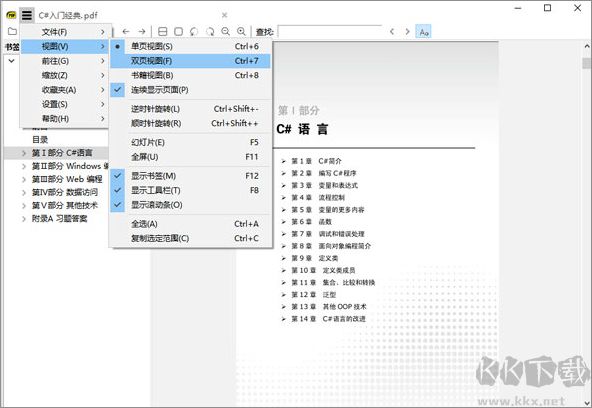Expand 第Ⅱ部分 Windows bookmark node
The image size is (592, 408).
click(24, 166)
